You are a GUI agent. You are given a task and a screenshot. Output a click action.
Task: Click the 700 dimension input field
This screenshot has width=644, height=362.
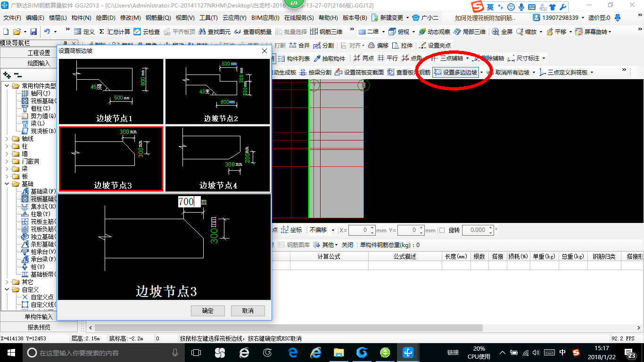pyautogui.click(x=189, y=202)
